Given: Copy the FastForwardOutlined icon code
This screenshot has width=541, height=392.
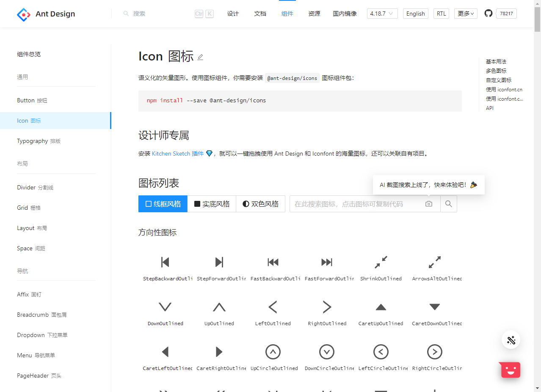Looking at the screenshot, I should [x=326, y=262].
